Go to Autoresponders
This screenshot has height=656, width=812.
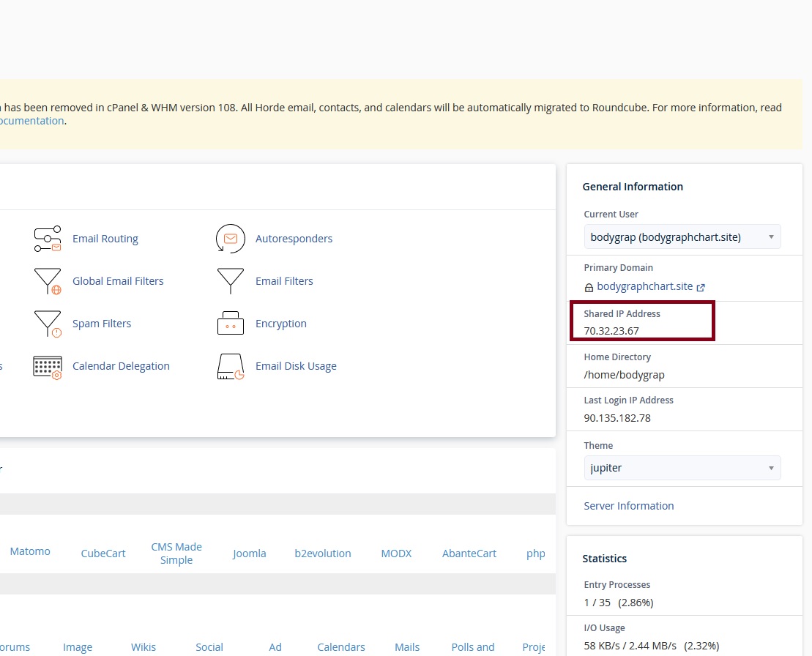point(294,239)
